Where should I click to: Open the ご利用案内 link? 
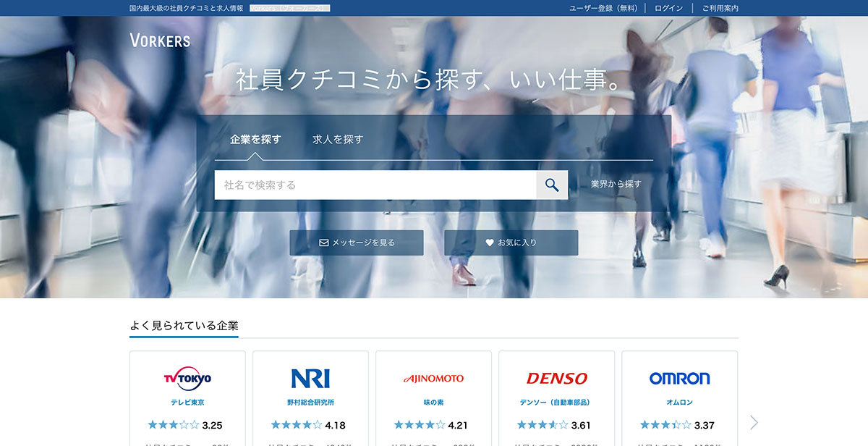pyautogui.click(x=720, y=8)
